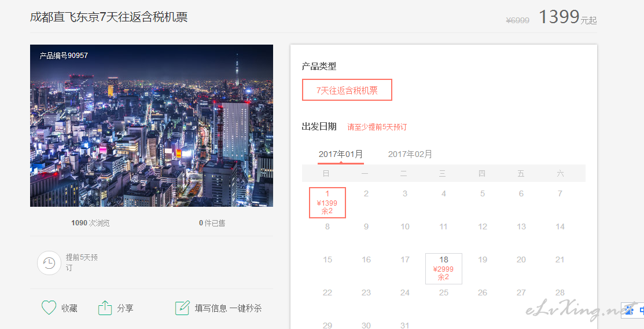Click the 收藏 label

point(69,308)
